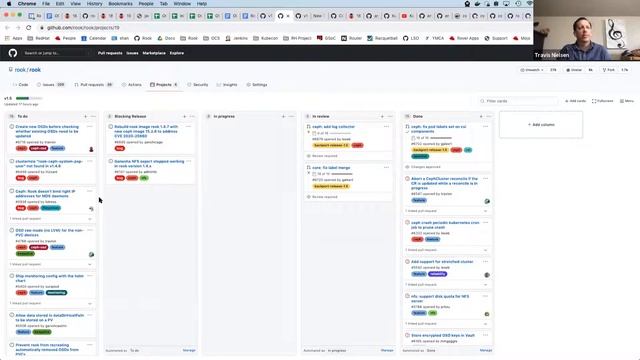Click the v1.5 project progress bar
The width and height of the screenshot is (640, 360).
[29, 98]
